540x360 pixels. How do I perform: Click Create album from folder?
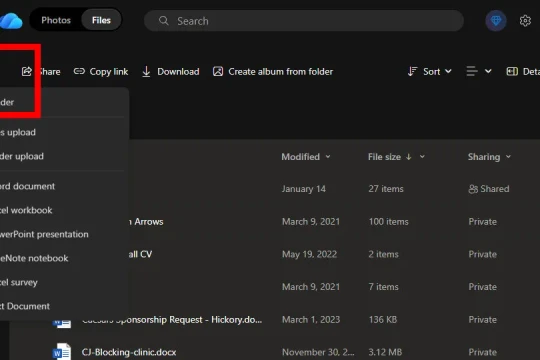273,72
